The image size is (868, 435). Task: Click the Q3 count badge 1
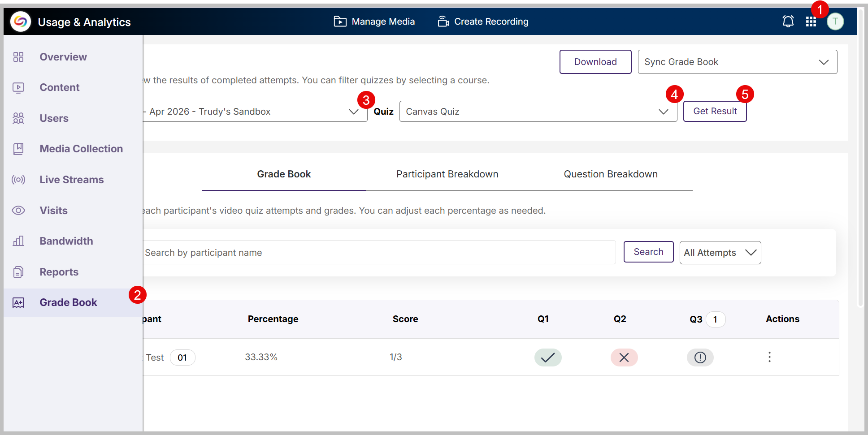point(716,319)
